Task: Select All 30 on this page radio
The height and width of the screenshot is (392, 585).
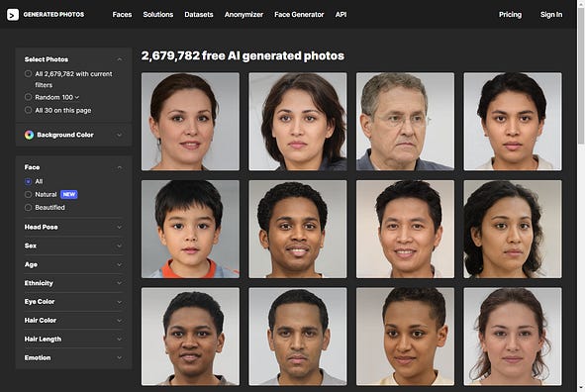Action: tap(28, 110)
